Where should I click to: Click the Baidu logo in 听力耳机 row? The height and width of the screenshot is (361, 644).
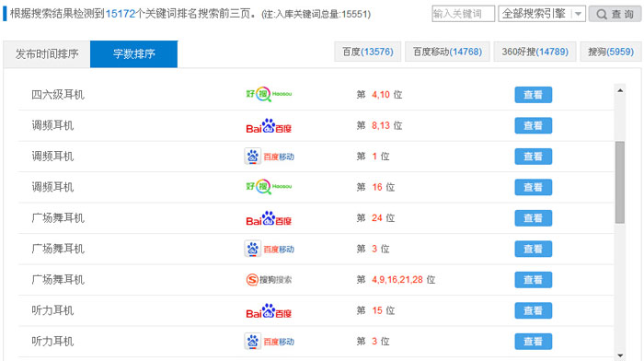click(x=269, y=310)
